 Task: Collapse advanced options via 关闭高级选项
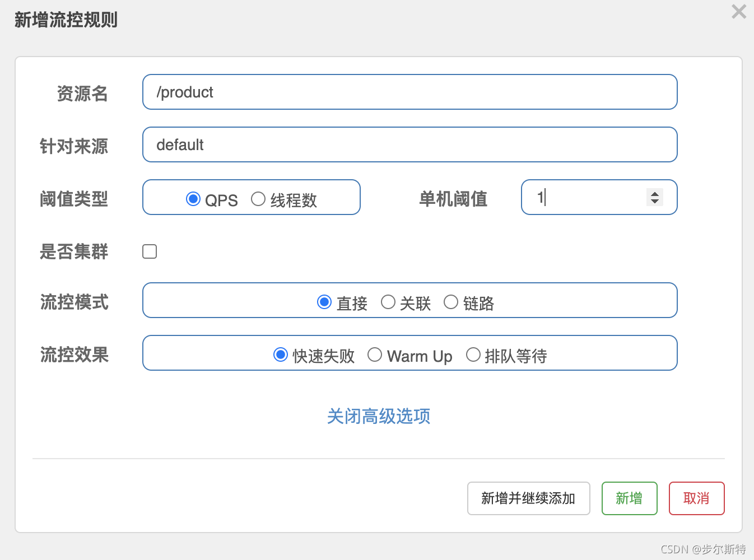pyautogui.click(x=379, y=416)
